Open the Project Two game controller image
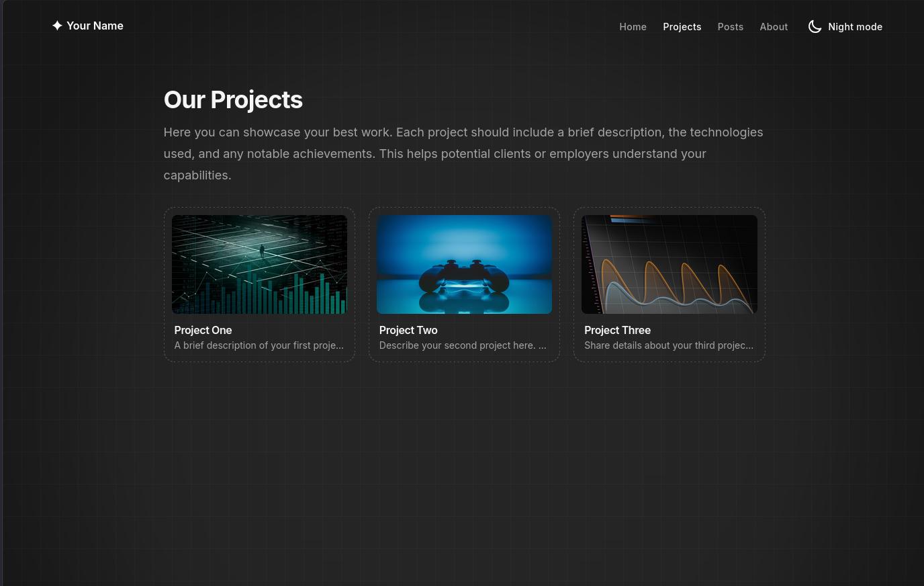 click(x=464, y=264)
